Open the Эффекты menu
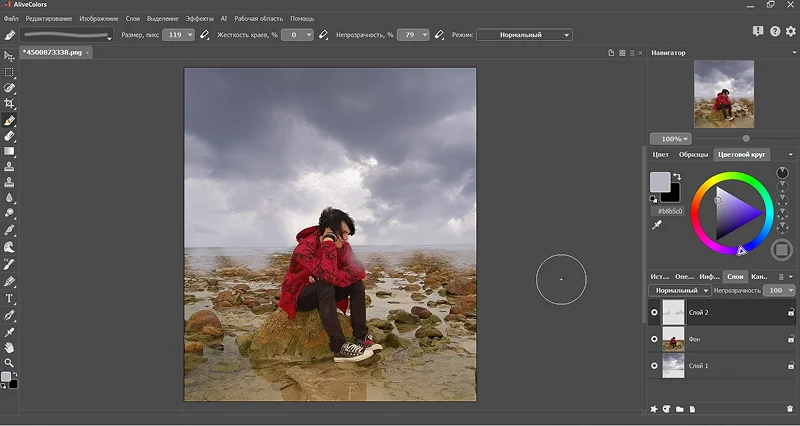Viewport: 800px width, 426px height. [x=199, y=18]
